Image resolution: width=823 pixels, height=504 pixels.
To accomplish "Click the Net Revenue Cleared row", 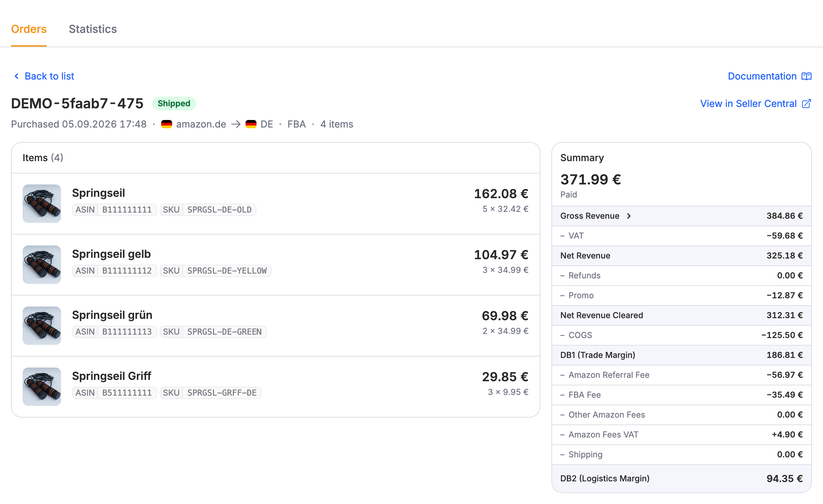I will tap(681, 315).
